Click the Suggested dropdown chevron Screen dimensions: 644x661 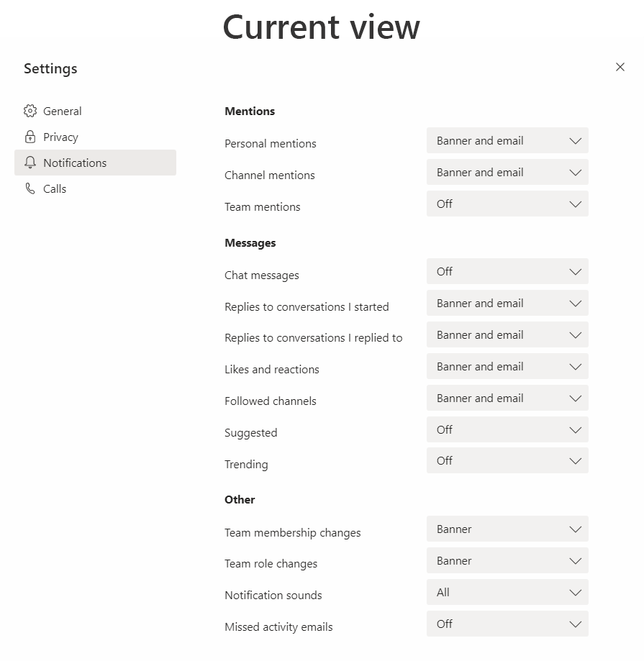pos(575,430)
